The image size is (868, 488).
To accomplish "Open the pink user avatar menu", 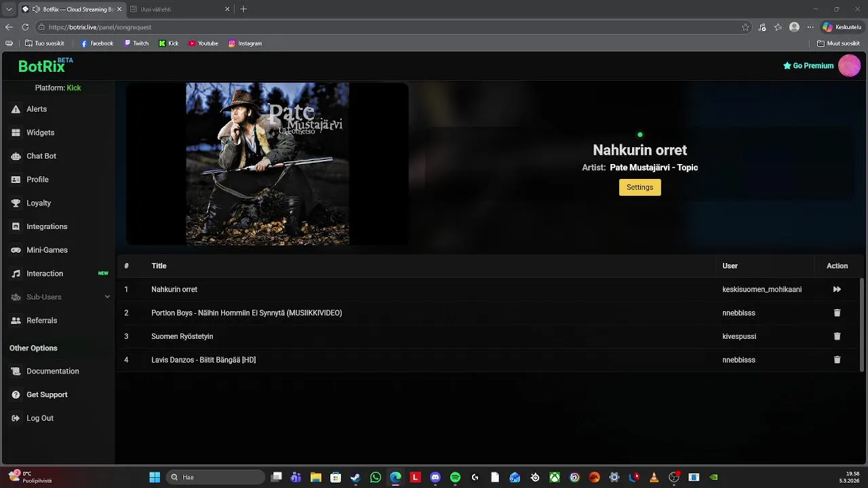I will coord(849,66).
